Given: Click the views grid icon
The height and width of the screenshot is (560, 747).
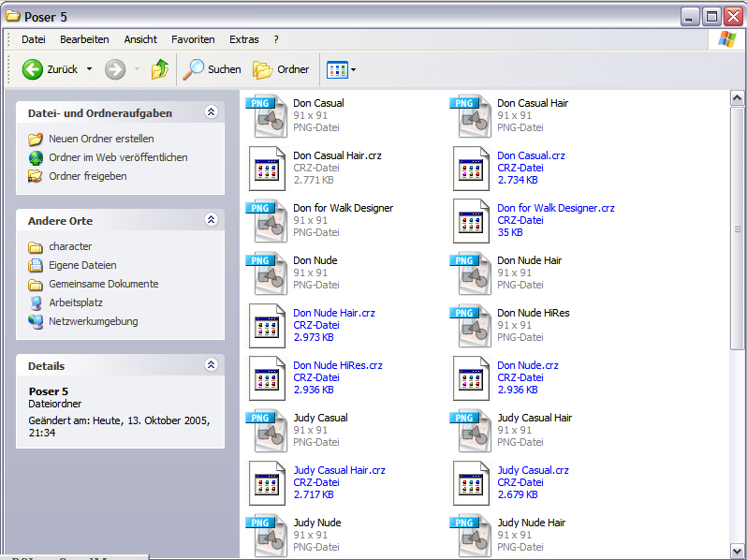Looking at the screenshot, I should tap(337, 70).
